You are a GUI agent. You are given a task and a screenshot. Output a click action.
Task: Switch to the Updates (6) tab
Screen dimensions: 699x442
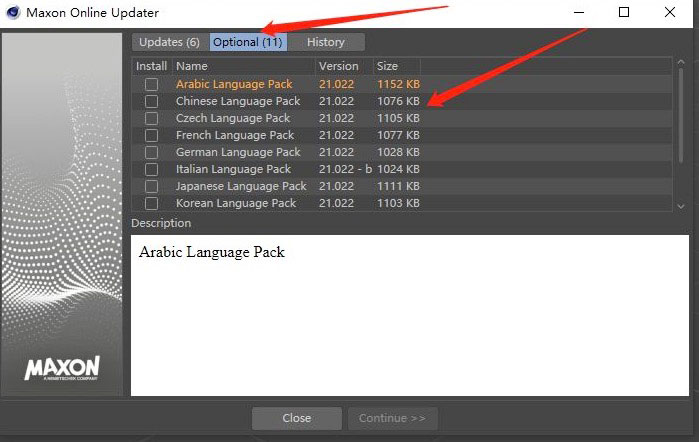point(169,42)
